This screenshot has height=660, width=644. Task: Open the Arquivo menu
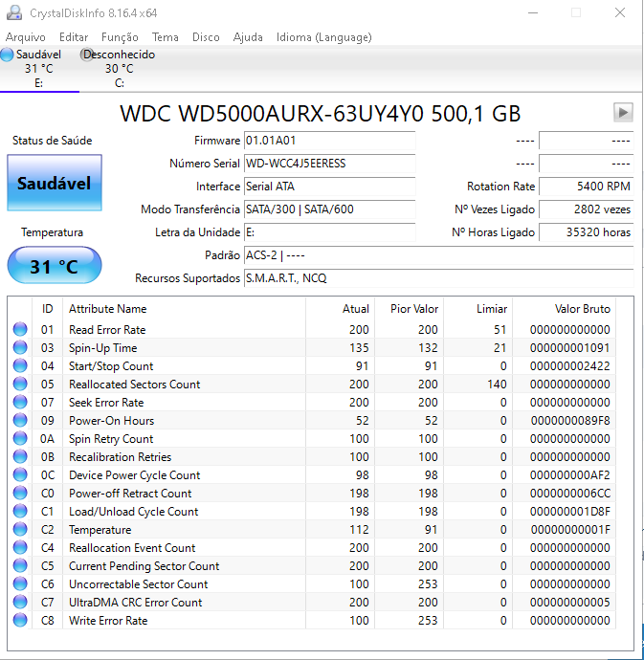pos(25,37)
